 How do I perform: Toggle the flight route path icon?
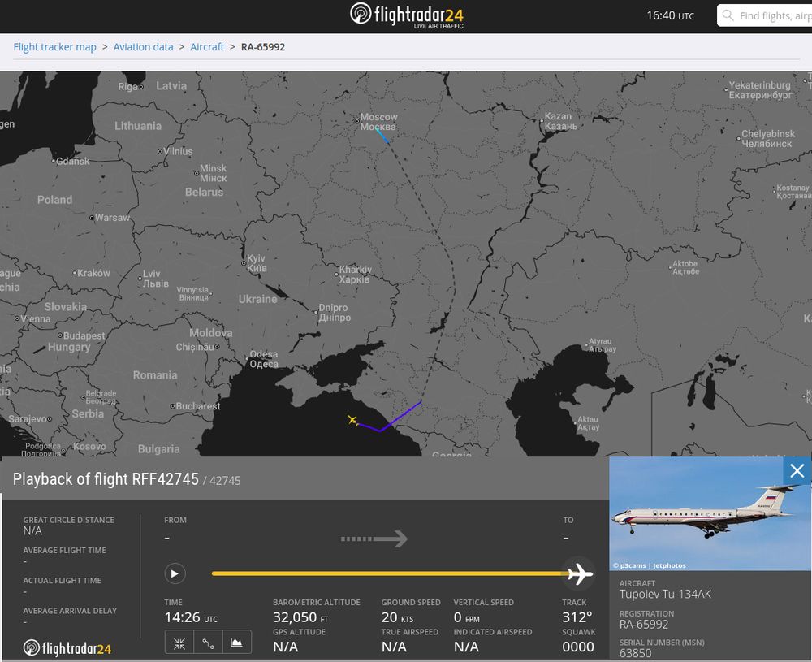pos(208,643)
